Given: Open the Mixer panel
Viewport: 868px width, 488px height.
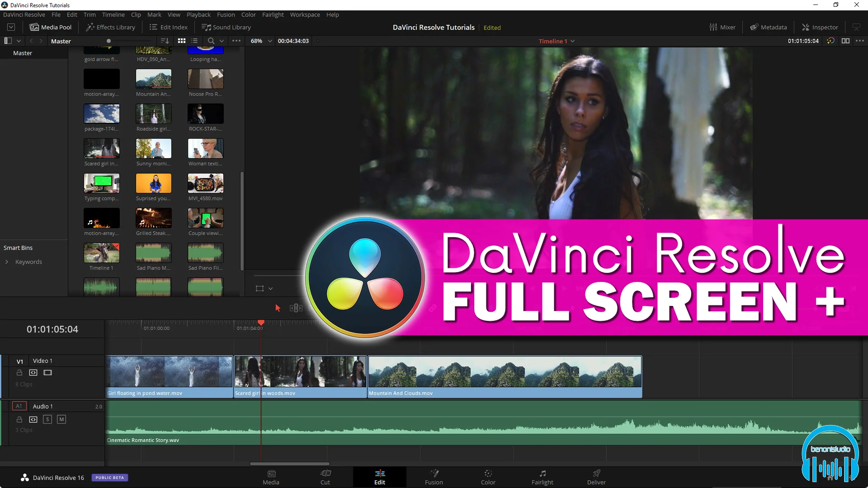Looking at the screenshot, I should [723, 27].
